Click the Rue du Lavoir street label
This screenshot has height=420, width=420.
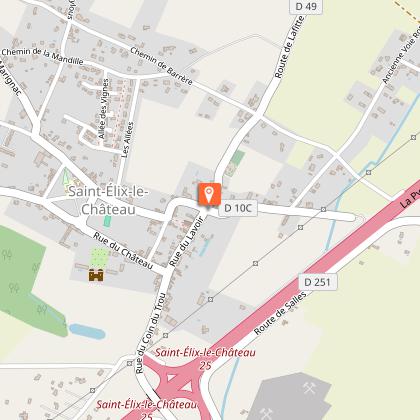[x=186, y=241]
